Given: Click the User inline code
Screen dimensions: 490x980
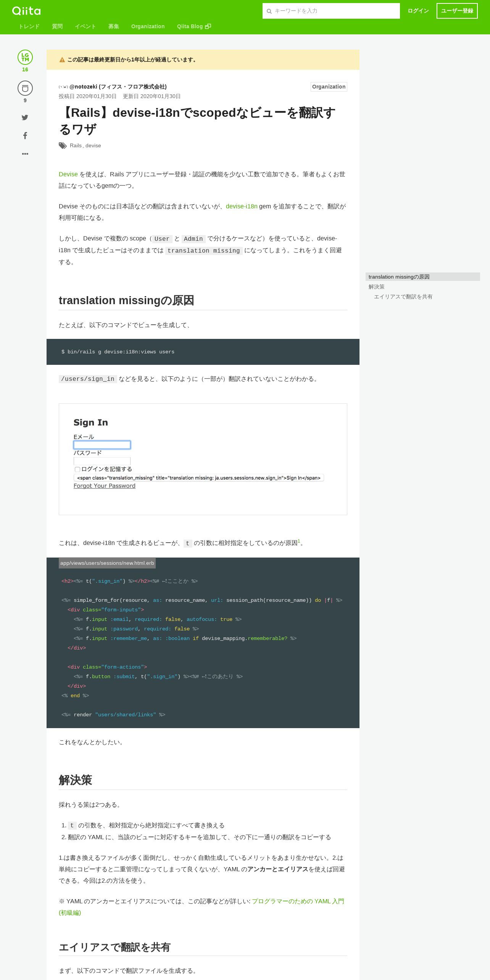Looking at the screenshot, I should coord(162,239).
